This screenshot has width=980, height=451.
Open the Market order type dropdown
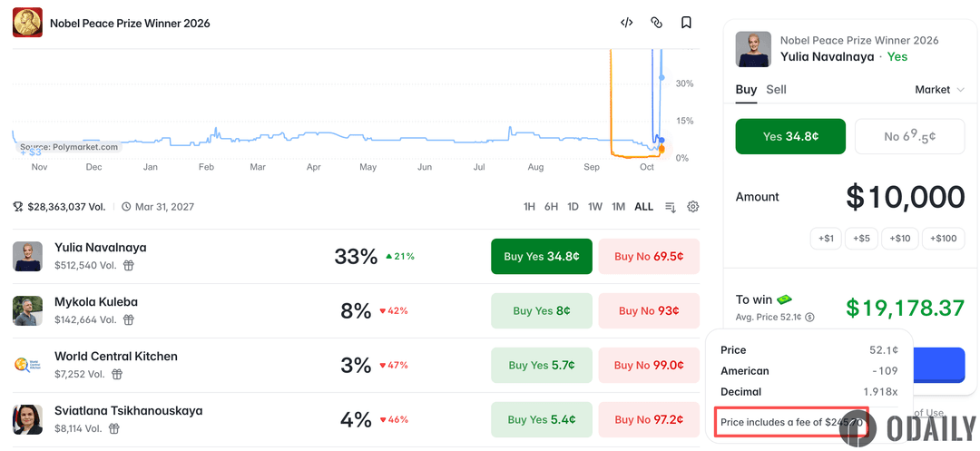point(940,90)
